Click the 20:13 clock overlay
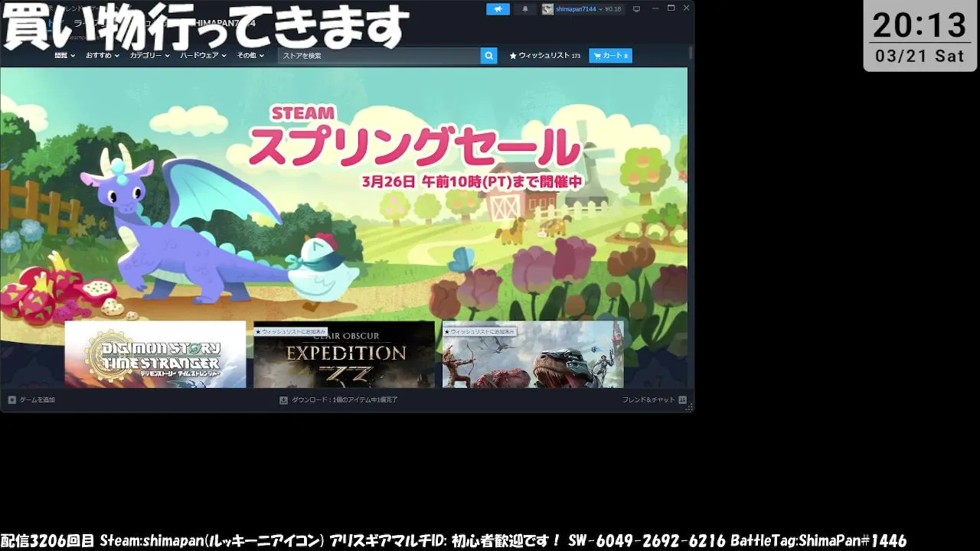 [x=920, y=25]
